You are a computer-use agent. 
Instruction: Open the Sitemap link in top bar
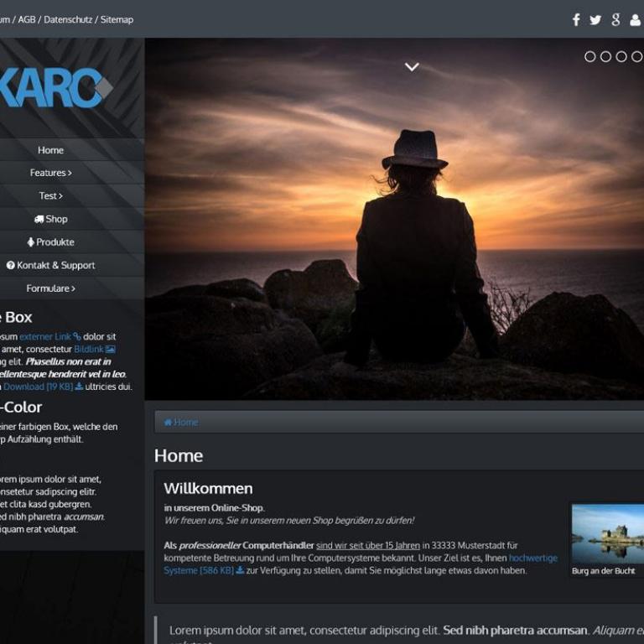(x=117, y=19)
